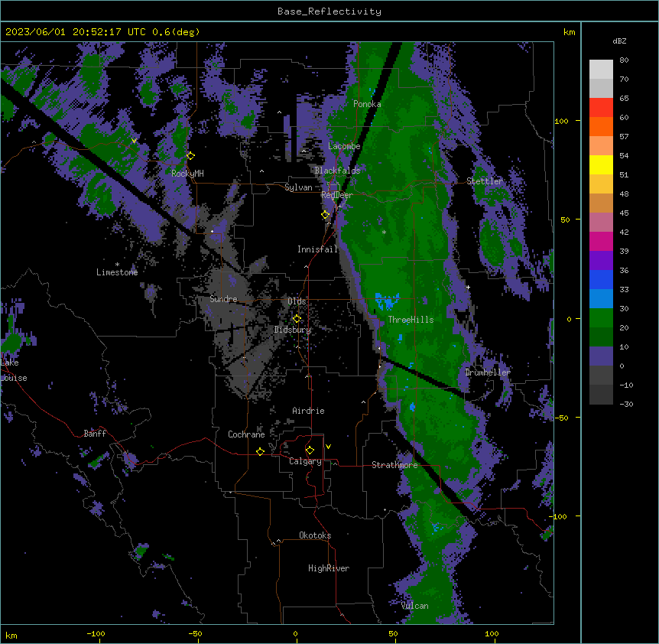Click the Base_Reflectivity title text
659x644 pixels.
[329, 11]
